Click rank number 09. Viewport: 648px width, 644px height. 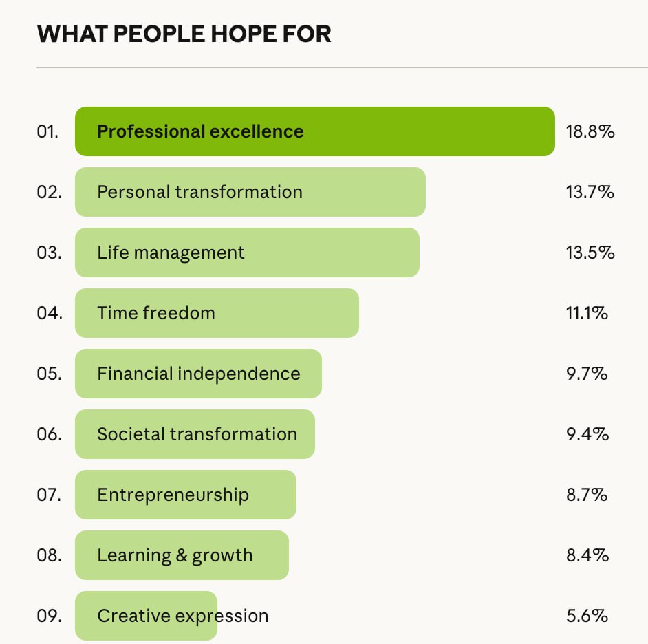[49, 616]
